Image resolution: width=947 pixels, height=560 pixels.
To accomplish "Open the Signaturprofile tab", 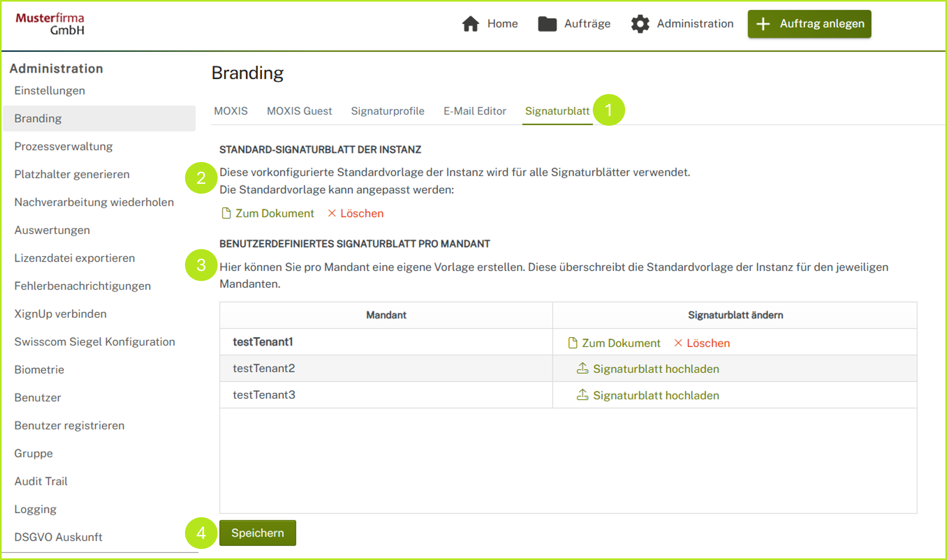I will click(387, 111).
